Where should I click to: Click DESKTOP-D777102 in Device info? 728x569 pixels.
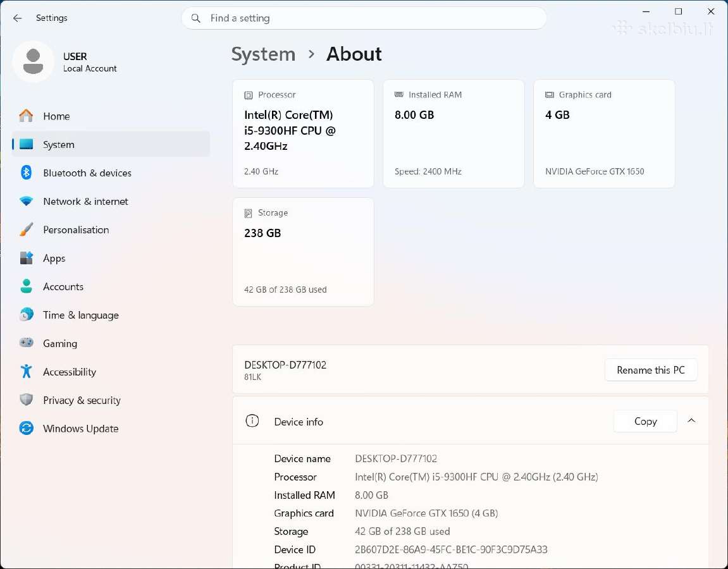(396, 458)
